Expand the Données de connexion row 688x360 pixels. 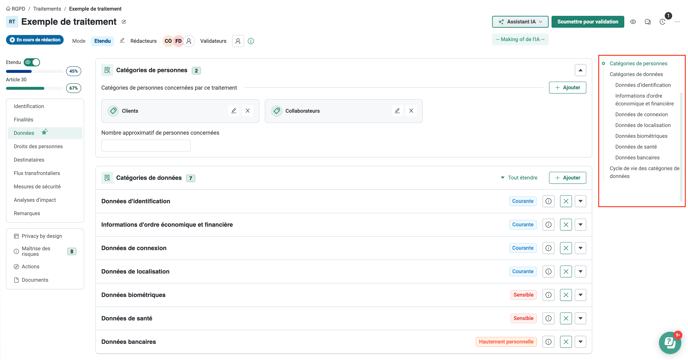[580, 248]
